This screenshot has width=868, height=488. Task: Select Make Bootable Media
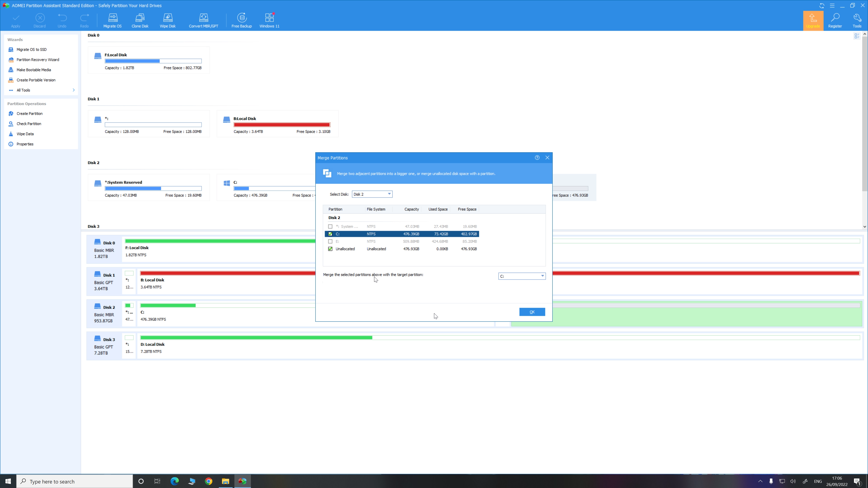[x=34, y=70]
